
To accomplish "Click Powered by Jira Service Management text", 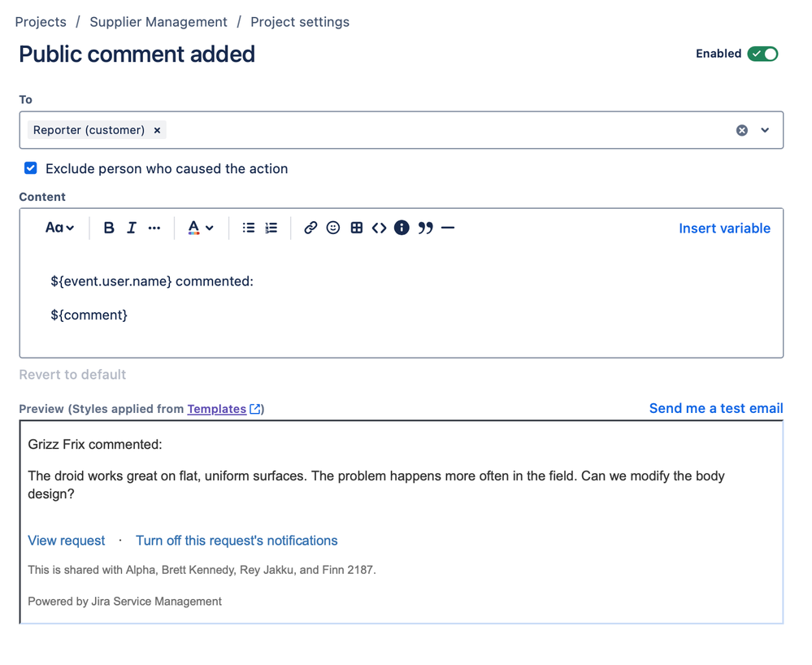I will coord(125,602).
